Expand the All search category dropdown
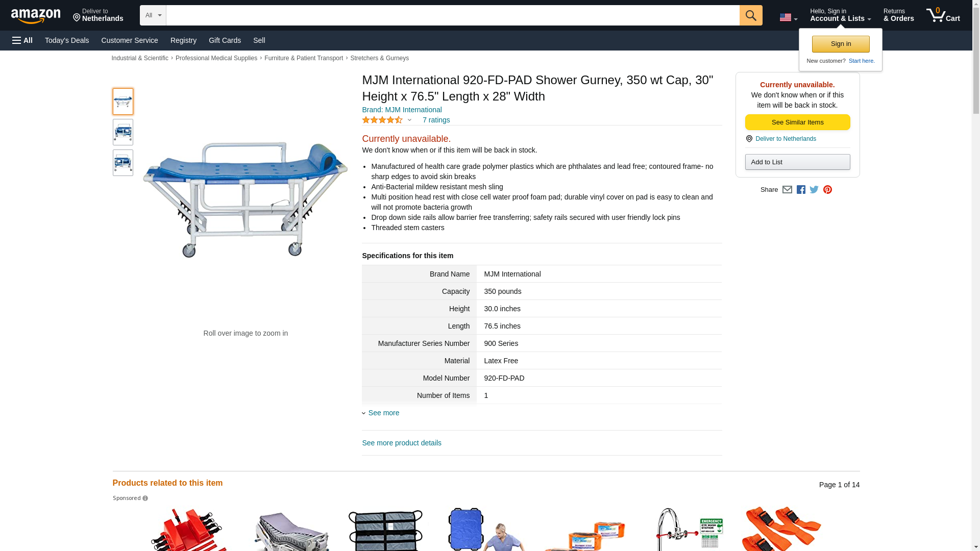The width and height of the screenshot is (980, 551). point(153,15)
